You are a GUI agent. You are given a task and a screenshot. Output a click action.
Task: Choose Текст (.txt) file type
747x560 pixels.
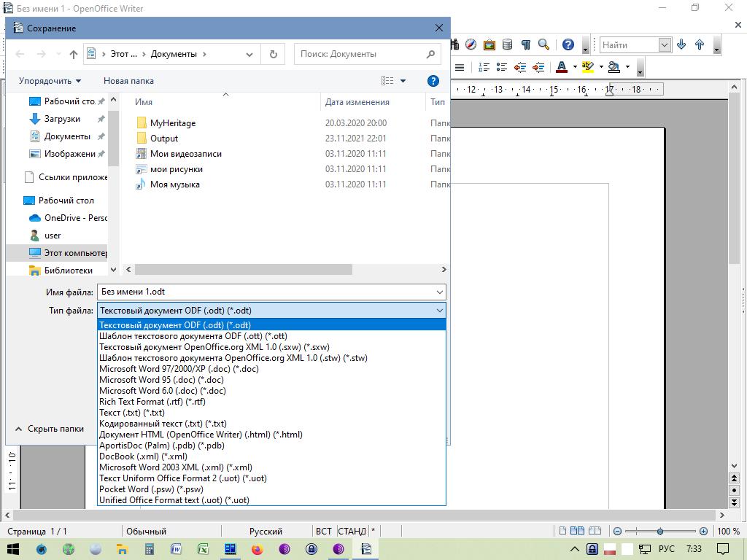point(271,413)
